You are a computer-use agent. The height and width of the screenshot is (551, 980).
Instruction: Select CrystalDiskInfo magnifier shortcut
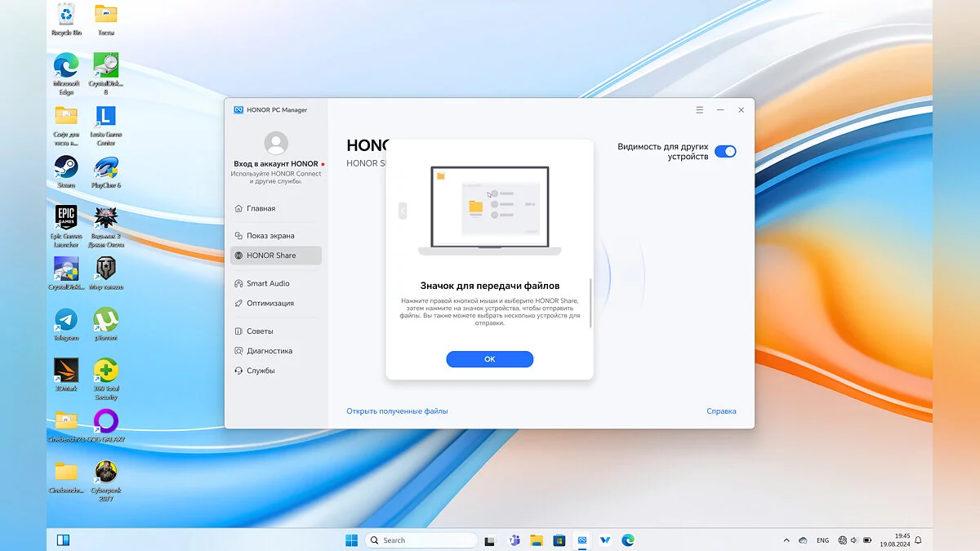66,273
